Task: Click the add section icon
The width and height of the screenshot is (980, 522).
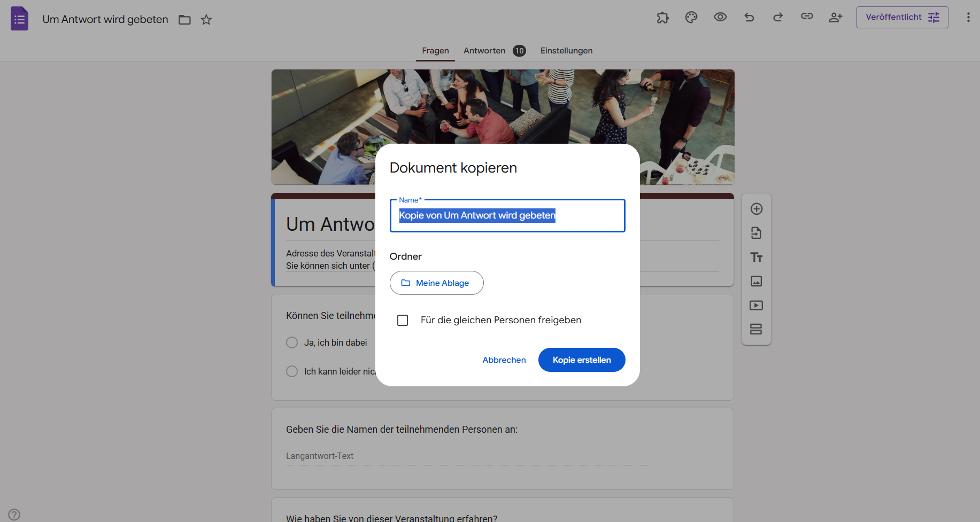Action: pyautogui.click(x=756, y=329)
